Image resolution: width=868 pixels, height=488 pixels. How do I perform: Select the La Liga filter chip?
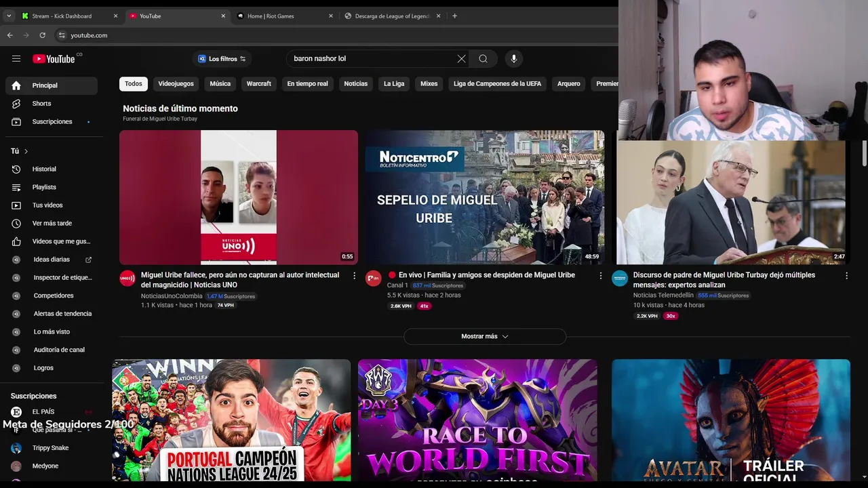[394, 83]
